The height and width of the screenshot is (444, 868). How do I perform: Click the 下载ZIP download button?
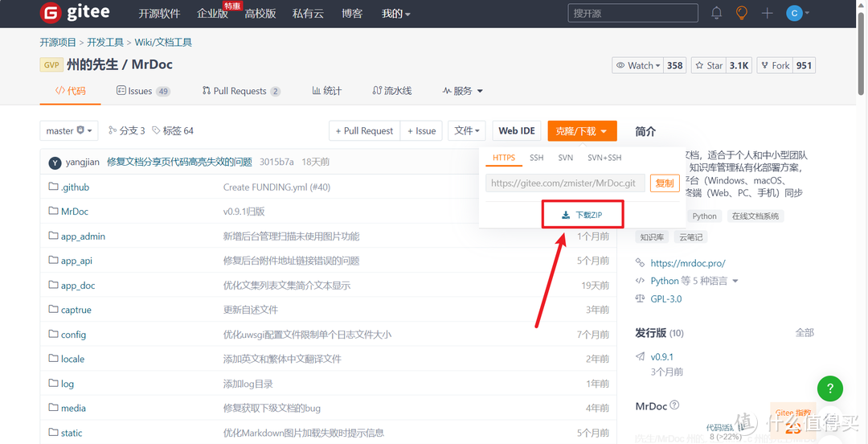pos(583,215)
